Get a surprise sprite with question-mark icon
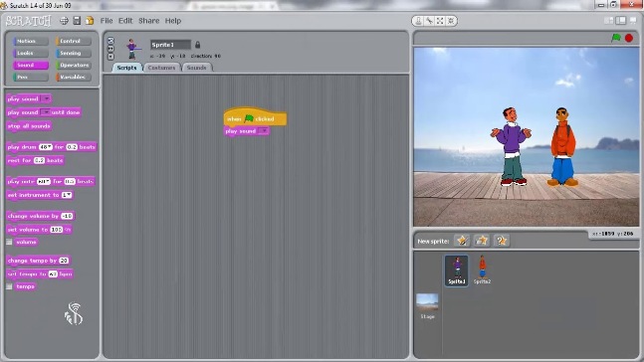644x362 pixels. 502,241
